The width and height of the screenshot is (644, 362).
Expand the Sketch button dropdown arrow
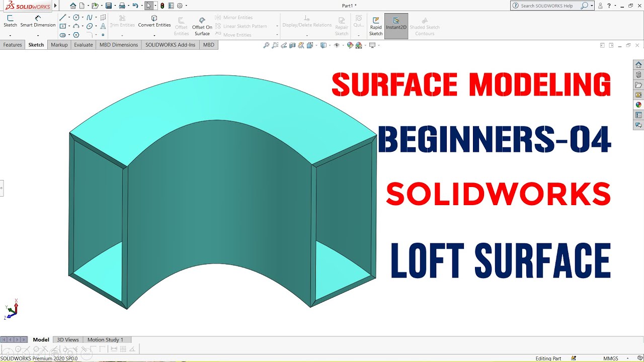[x=10, y=36]
